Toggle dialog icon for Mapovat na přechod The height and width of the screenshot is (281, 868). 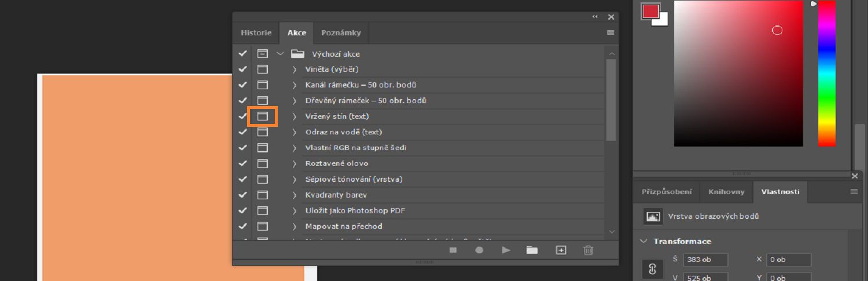pos(263,226)
